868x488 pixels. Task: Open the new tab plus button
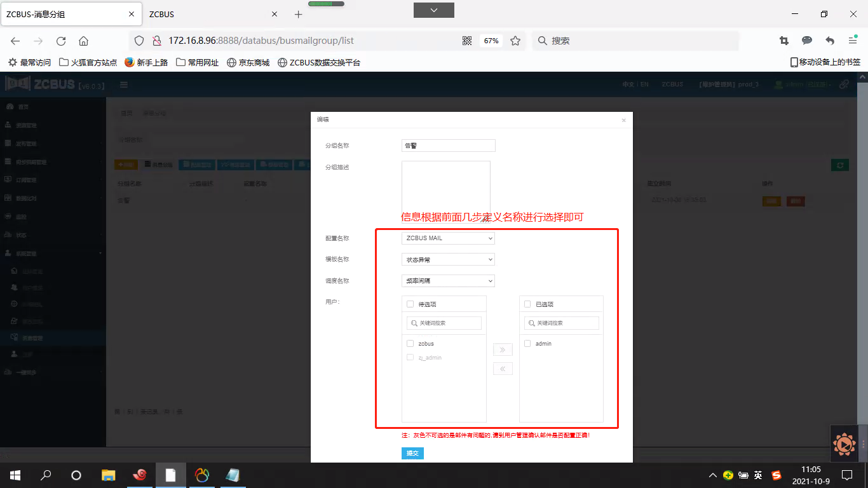[x=299, y=14]
